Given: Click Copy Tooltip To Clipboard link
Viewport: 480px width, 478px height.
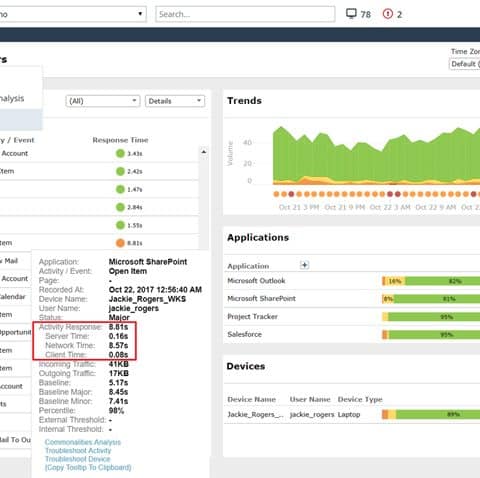Looking at the screenshot, I should coord(88,467).
